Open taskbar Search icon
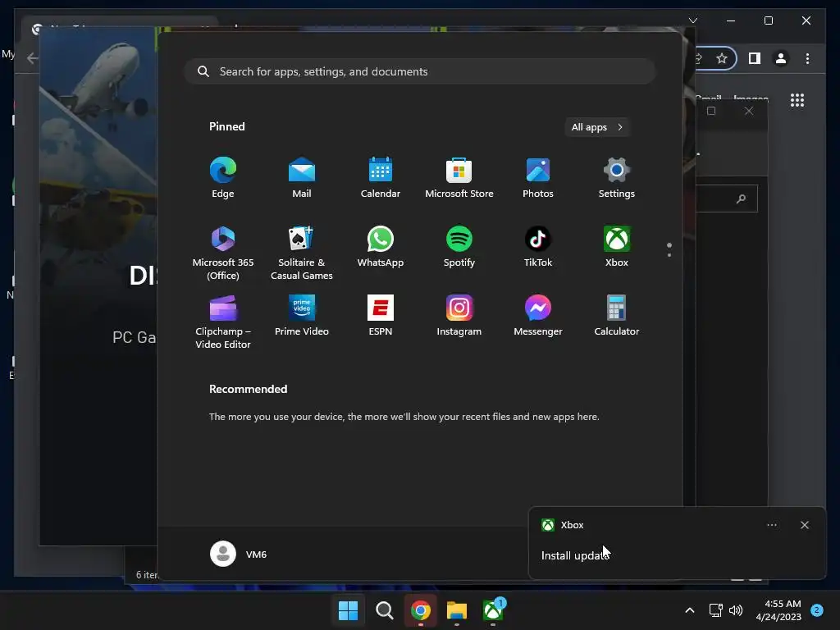The image size is (840, 630). point(384,610)
